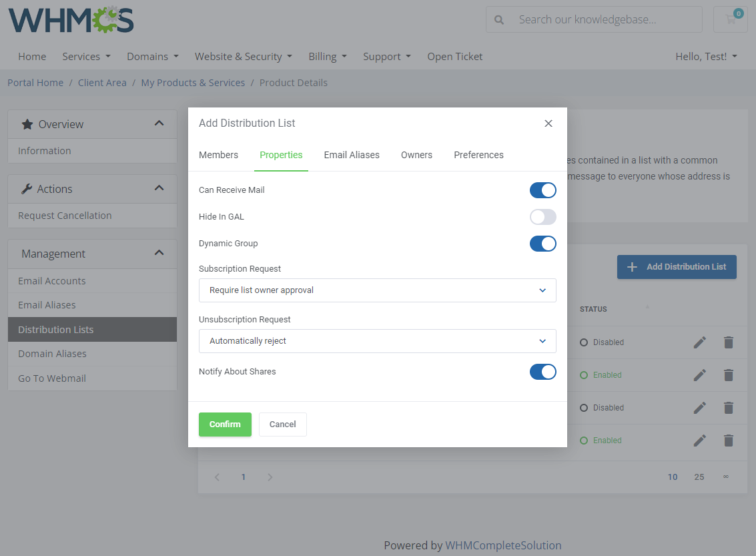The height and width of the screenshot is (556, 756).
Task: Select 25 rows per page
Action: (x=699, y=477)
